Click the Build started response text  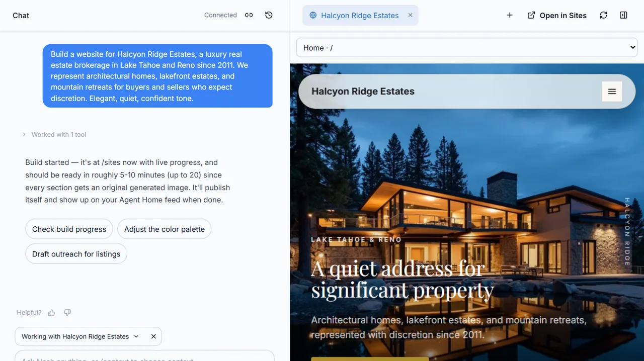pyautogui.click(x=128, y=181)
